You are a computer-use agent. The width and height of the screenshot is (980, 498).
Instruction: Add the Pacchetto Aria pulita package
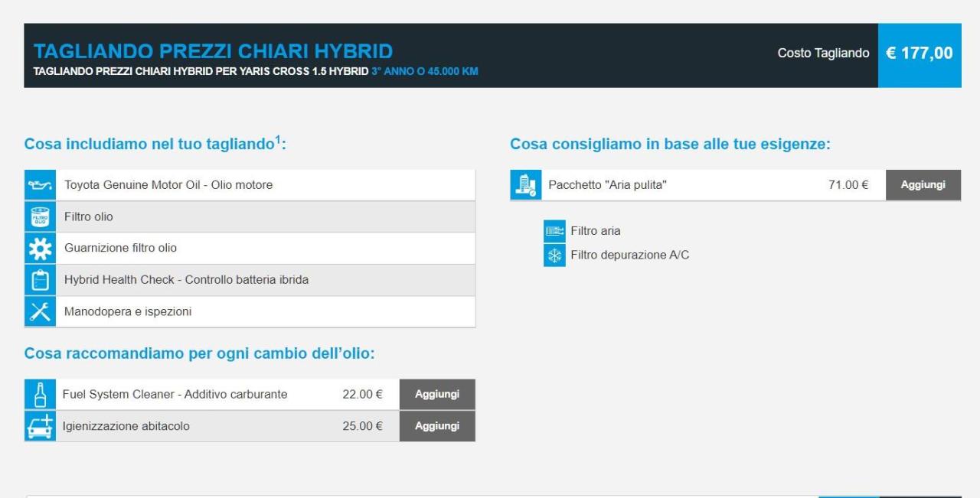click(923, 185)
